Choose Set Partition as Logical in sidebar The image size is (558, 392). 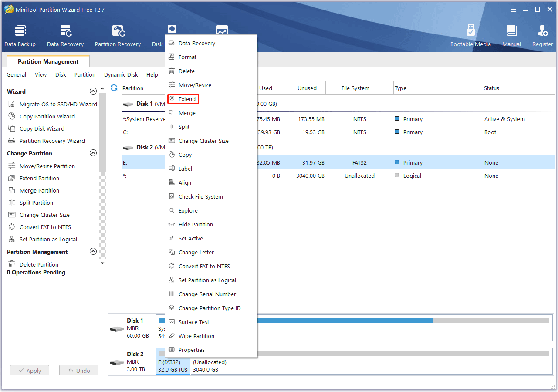point(43,239)
